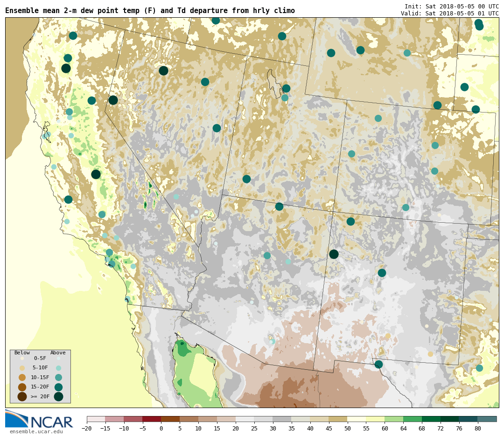This screenshot has width=504, height=437.
Task: Click the 5-10F legend label
Action: click(40, 368)
